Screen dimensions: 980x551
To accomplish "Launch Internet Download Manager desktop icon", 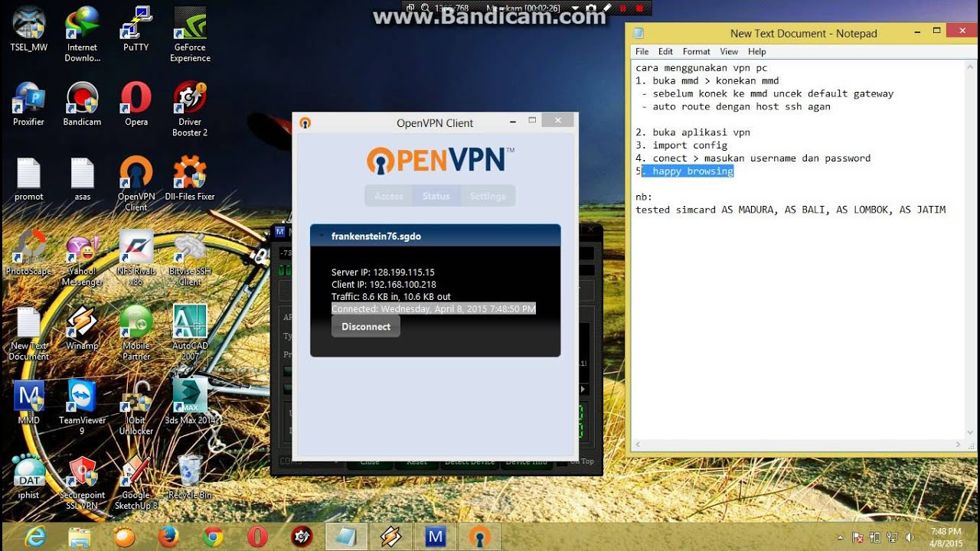I will point(82,34).
